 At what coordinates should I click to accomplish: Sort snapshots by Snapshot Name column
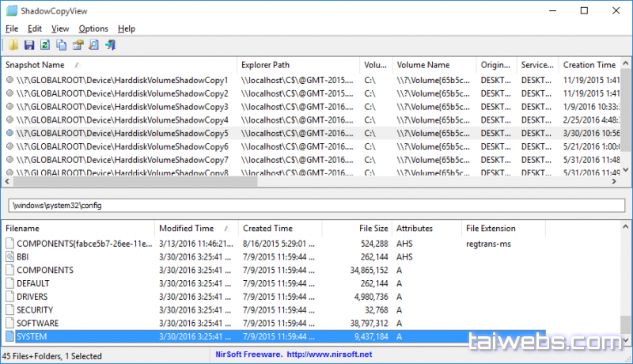(36, 65)
